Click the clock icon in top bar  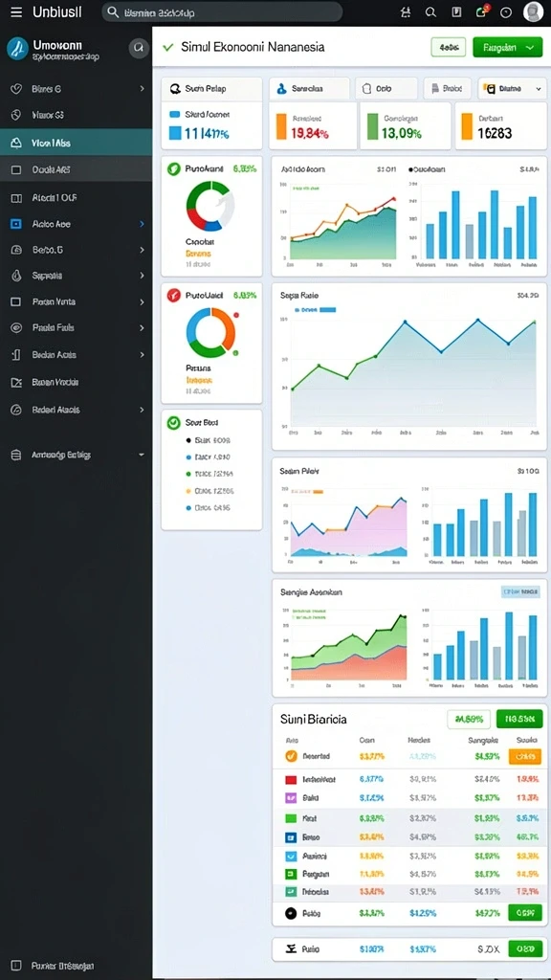507,11
